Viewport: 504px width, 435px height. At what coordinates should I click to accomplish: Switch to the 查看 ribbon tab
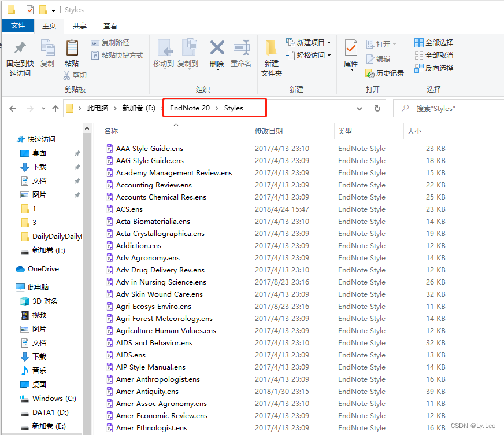pos(110,25)
